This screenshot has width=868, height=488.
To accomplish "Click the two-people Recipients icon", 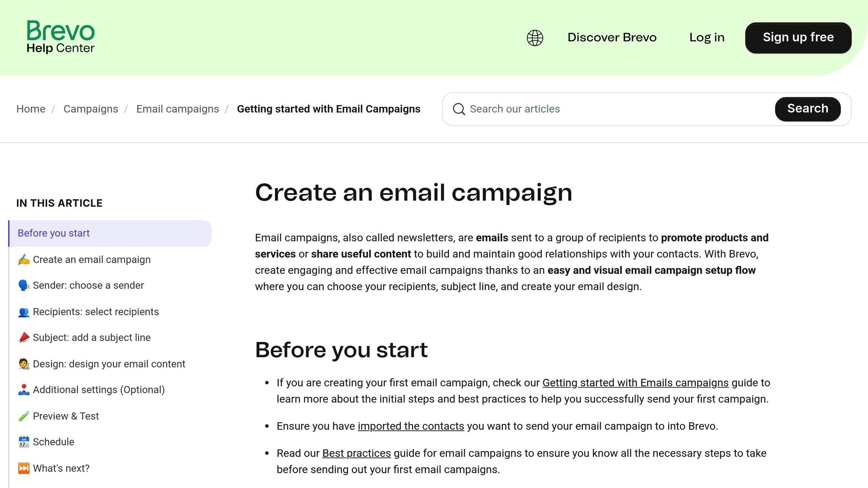I will point(24,312).
